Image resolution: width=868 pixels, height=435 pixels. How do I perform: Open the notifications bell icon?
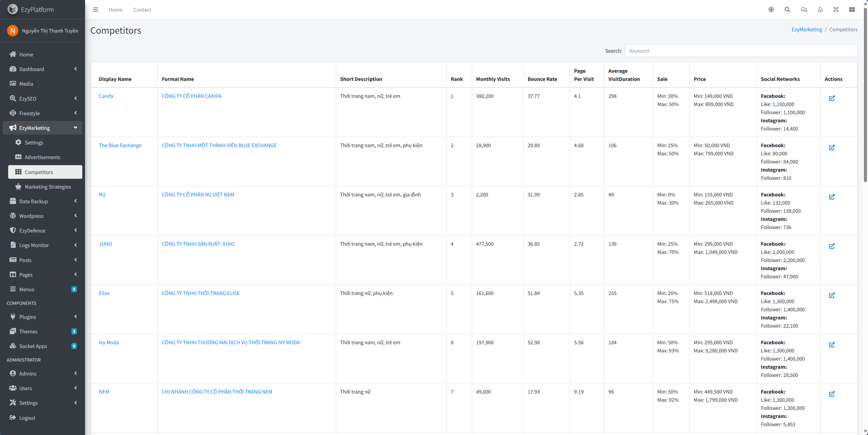(x=820, y=10)
